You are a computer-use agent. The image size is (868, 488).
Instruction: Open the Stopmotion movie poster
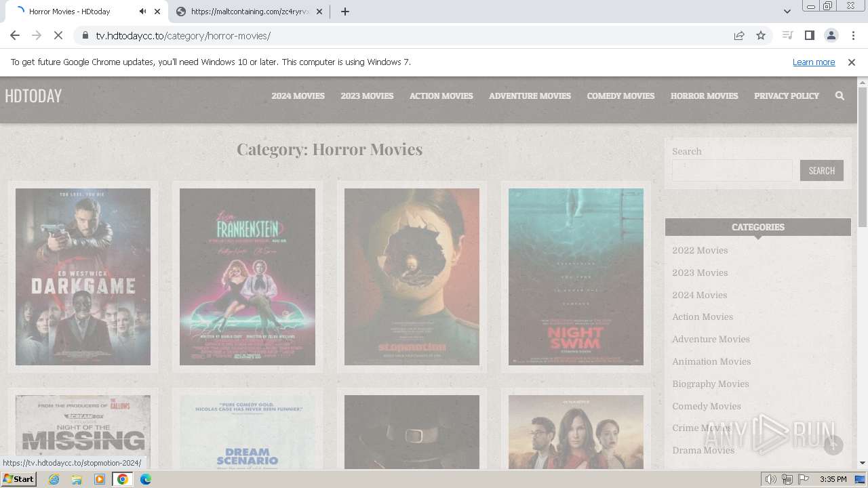coord(412,277)
